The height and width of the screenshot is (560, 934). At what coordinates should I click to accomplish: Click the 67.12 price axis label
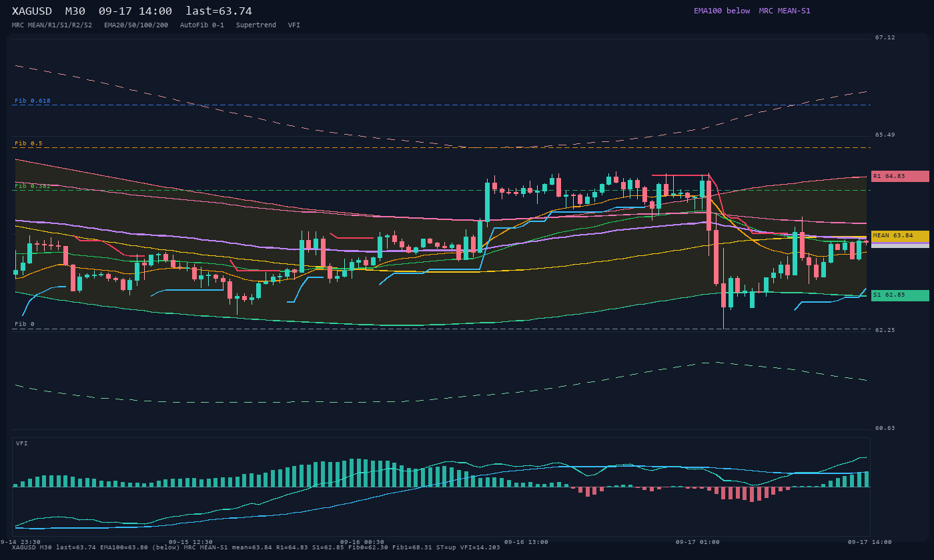885,37
